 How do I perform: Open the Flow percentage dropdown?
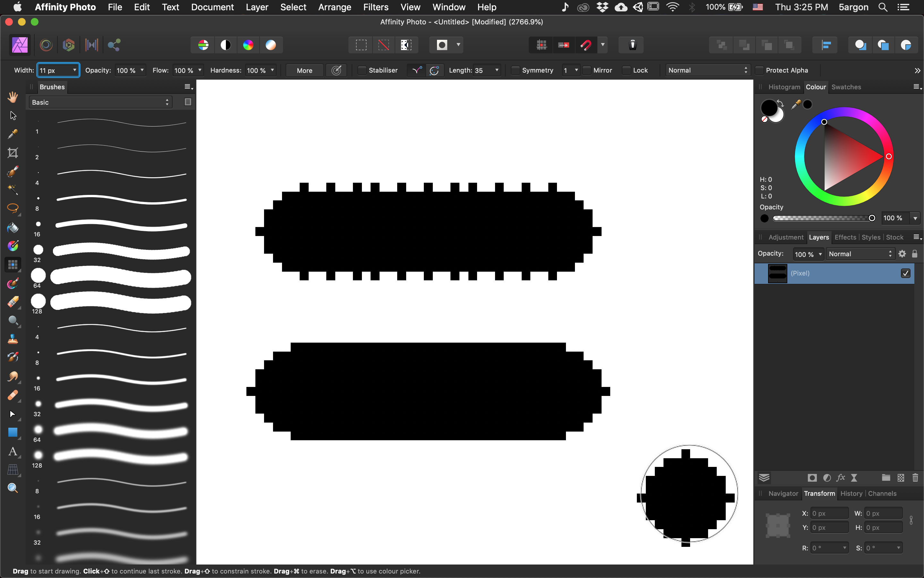click(x=200, y=70)
